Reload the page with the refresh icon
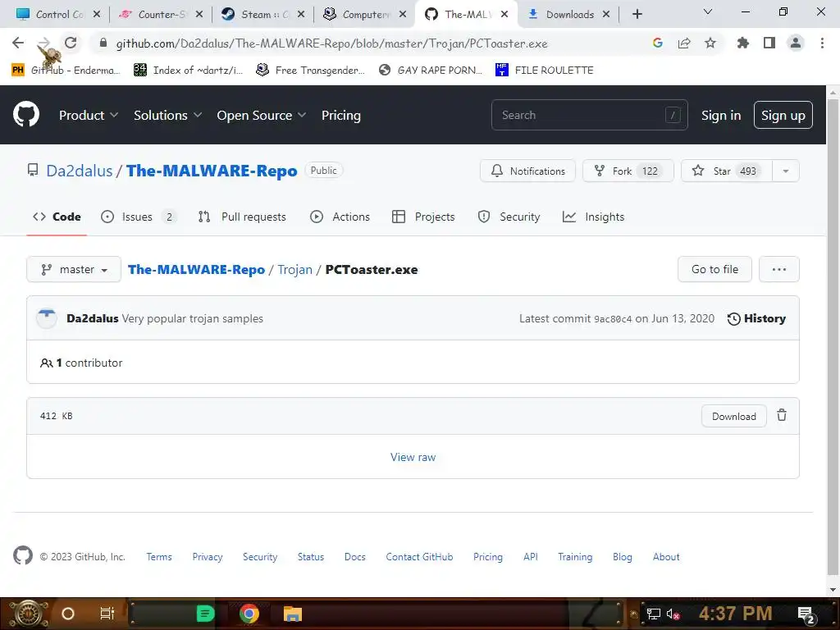This screenshot has width=840, height=630. 71,43
